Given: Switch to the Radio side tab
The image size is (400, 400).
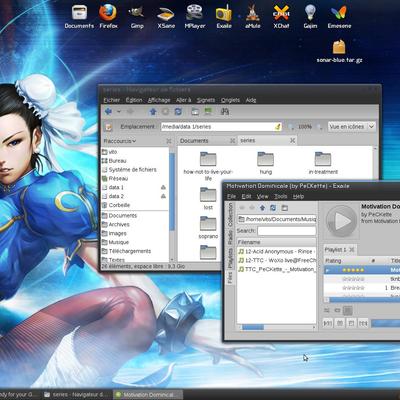Looking at the screenshot, I should [230, 237].
